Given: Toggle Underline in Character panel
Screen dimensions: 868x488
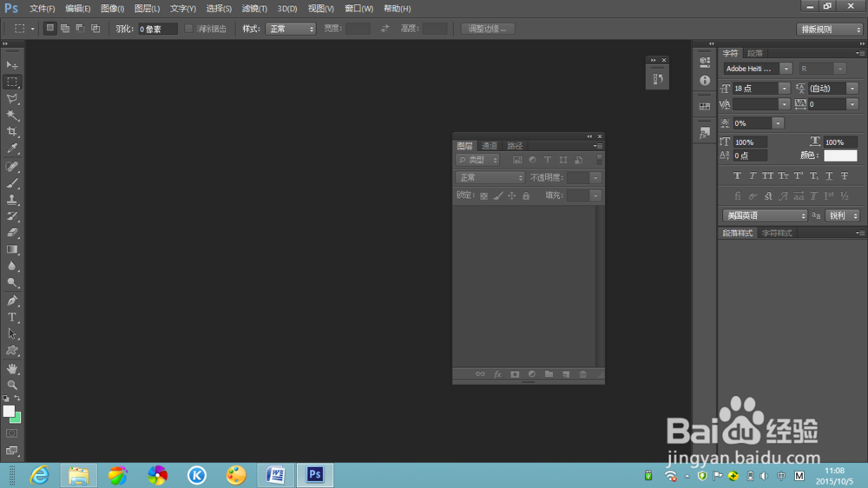Looking at the screenshot, I should coord(829,175).
